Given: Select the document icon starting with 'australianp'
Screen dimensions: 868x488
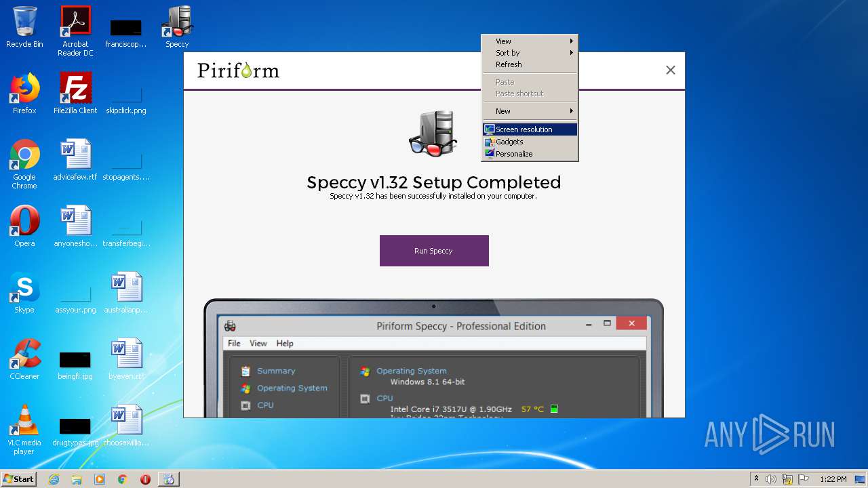Looking at the screenshot, I should click(x=126, y=293).
